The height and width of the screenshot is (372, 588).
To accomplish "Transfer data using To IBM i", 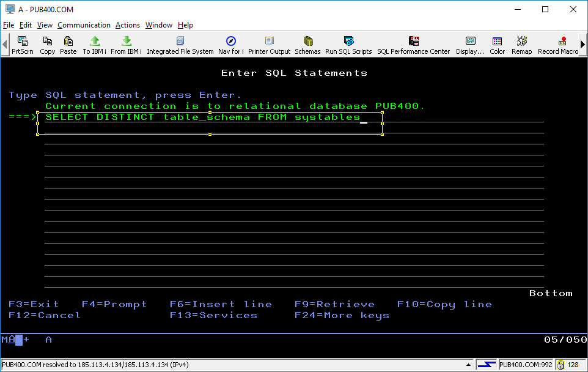I will 94,43.
